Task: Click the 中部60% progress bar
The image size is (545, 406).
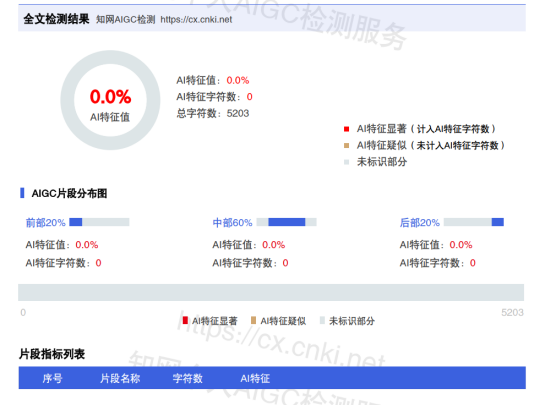Action: point(286,222)
